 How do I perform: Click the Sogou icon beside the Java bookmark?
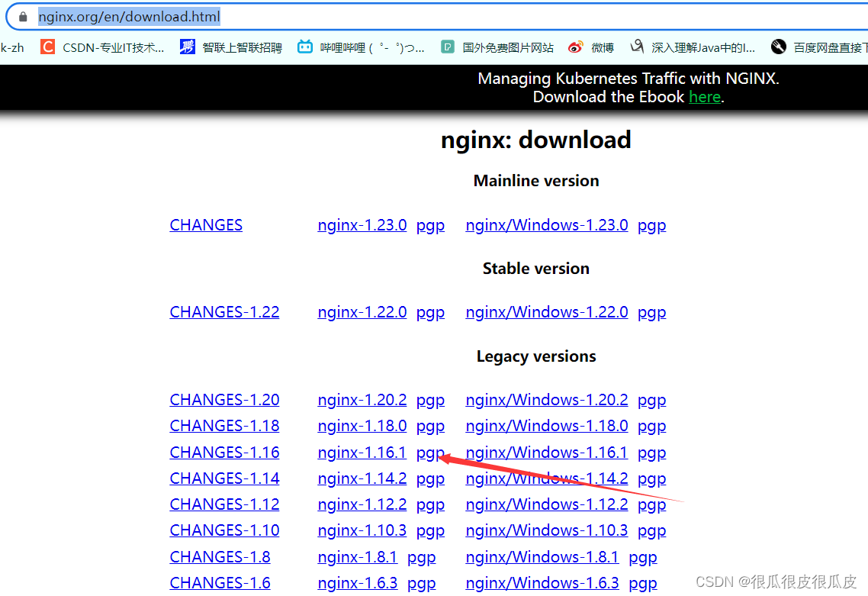(637, 47)
